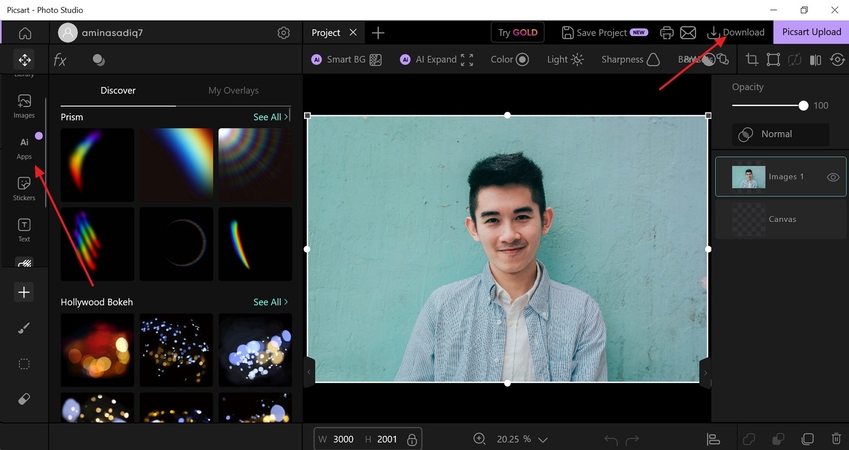Apply the Prism thin ring circle overlay
Screen dimensions: 849x450
(x=177, y=244)
